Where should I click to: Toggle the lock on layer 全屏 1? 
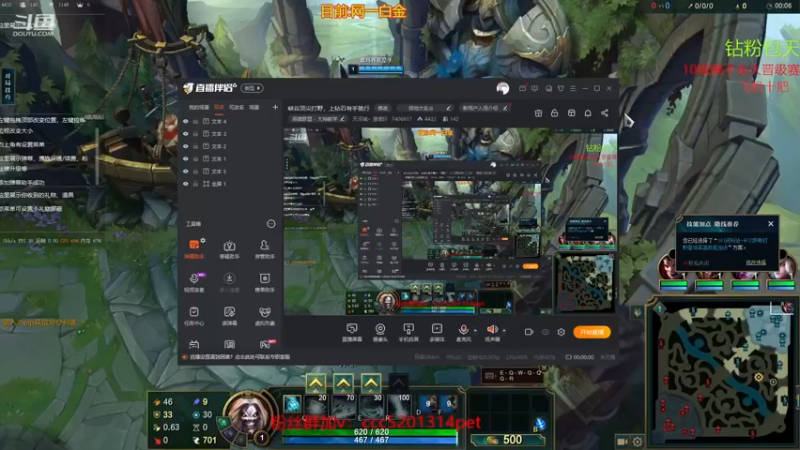coord(195,184)
